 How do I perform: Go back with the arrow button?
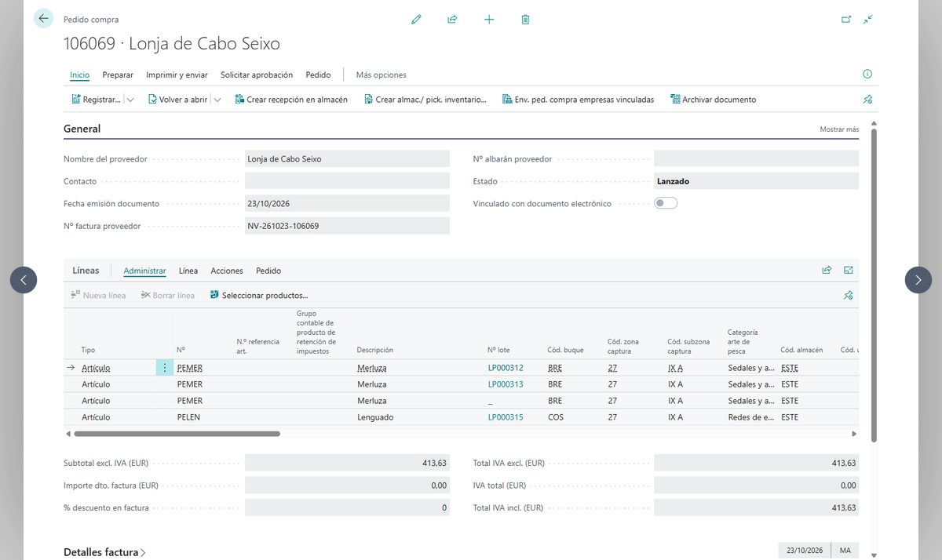pos(43,19)
